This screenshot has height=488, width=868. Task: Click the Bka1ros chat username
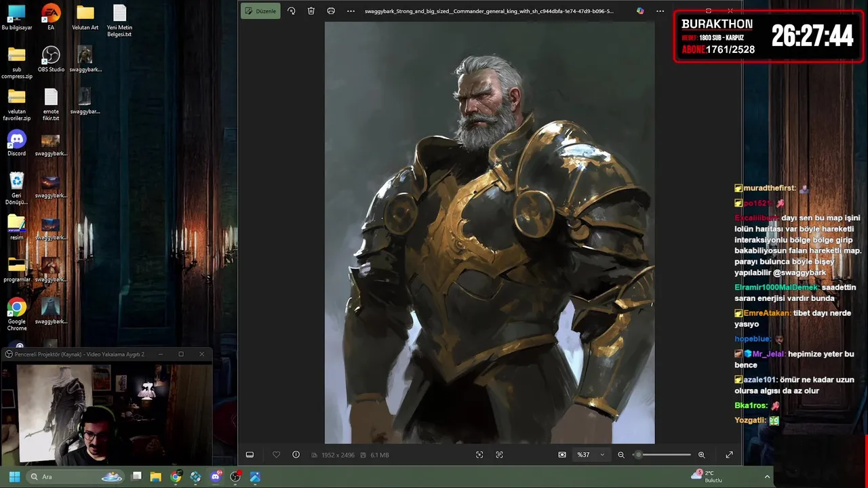(751, 405)
